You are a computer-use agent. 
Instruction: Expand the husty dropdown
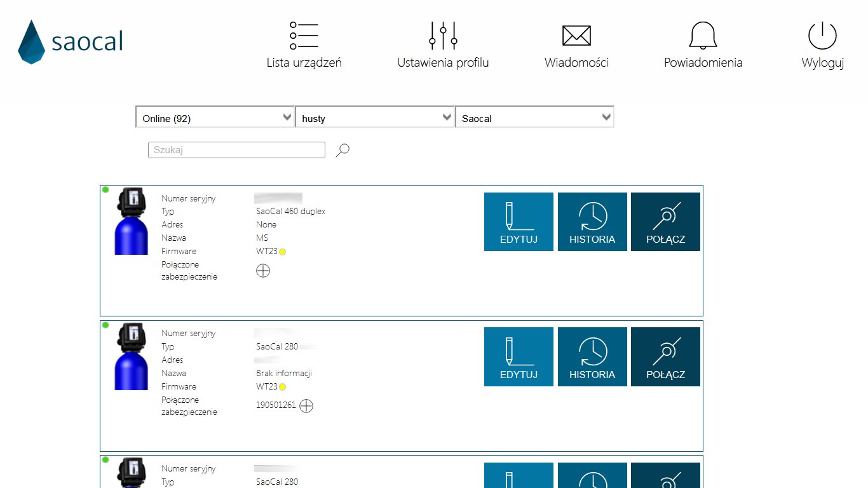375,118
